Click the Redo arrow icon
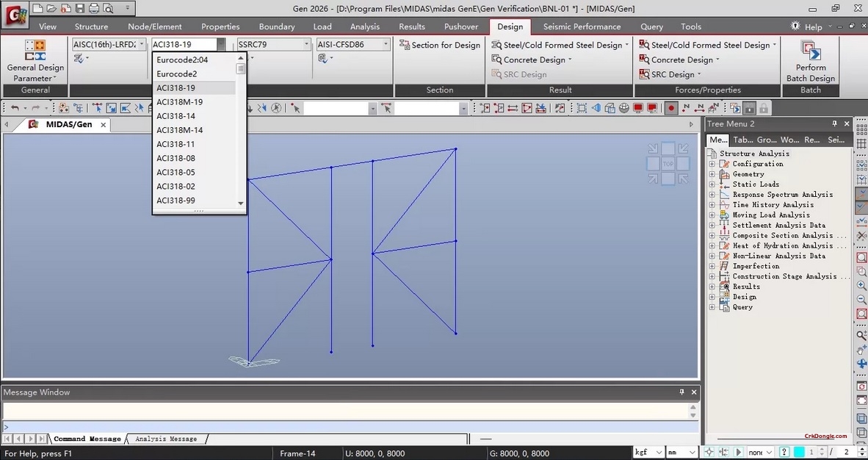 pyautogui.click(x=36, y=108)
